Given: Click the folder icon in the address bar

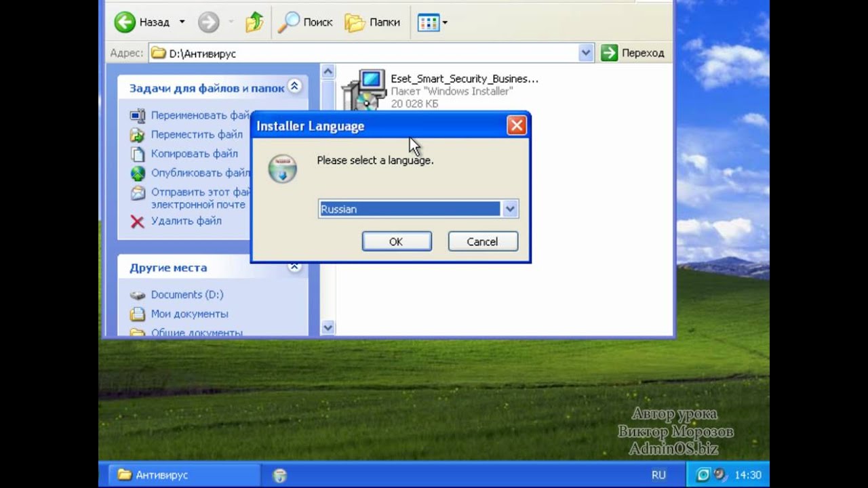Looking at the screenshot, I should point(159,53).
